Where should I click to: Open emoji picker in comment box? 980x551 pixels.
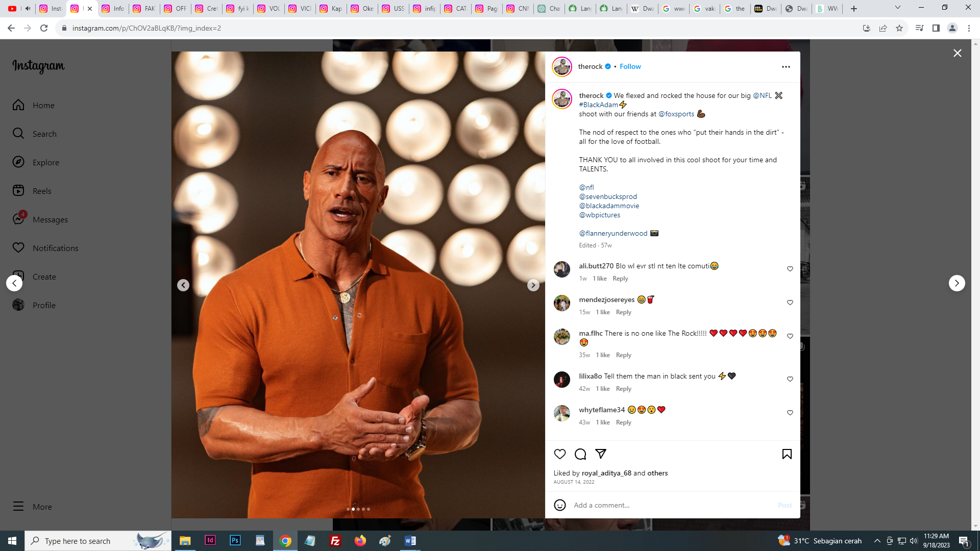point(560,505)
